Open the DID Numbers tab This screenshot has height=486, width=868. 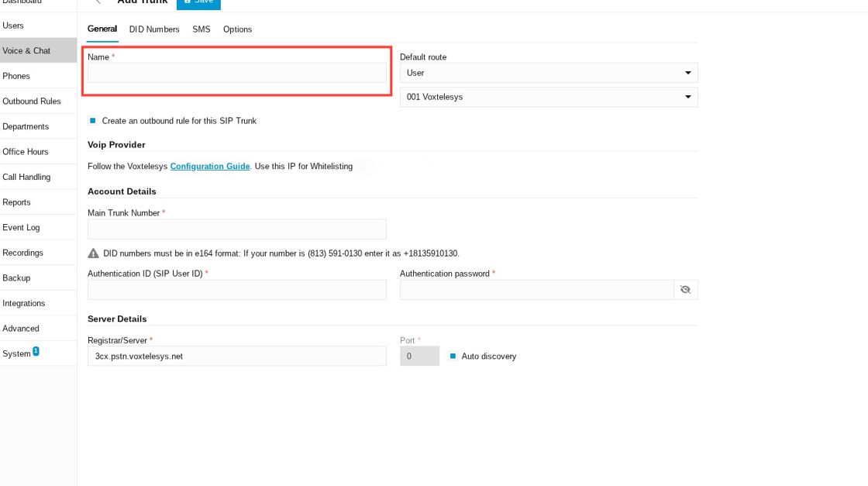(x=154, y=29)
